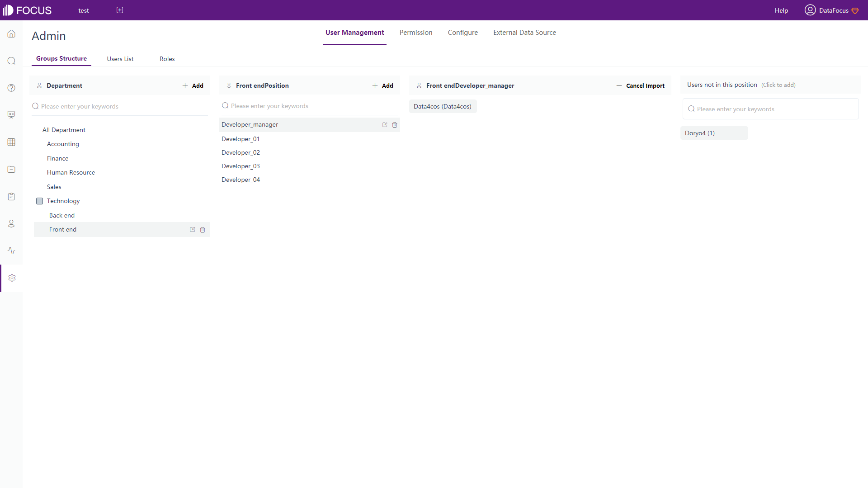868x488 pixels.
Task: Select the Sales department
Action: point(54,187)
